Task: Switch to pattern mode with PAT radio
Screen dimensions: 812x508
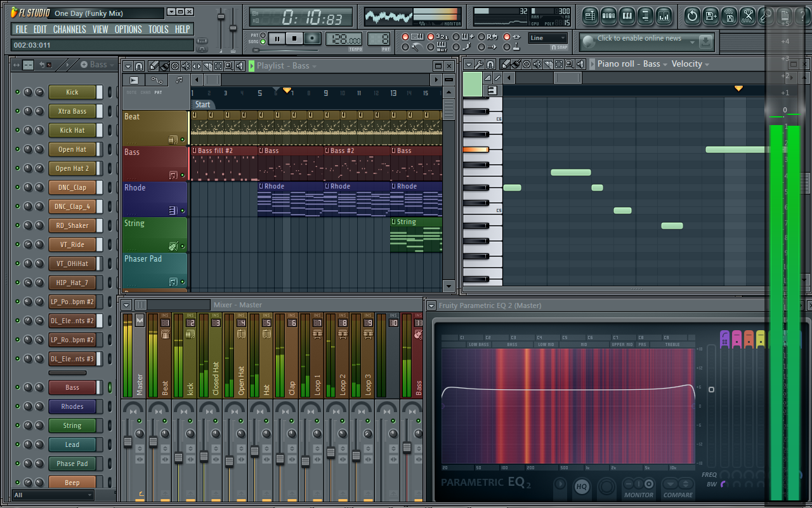Action: click(x=263, y=36)
